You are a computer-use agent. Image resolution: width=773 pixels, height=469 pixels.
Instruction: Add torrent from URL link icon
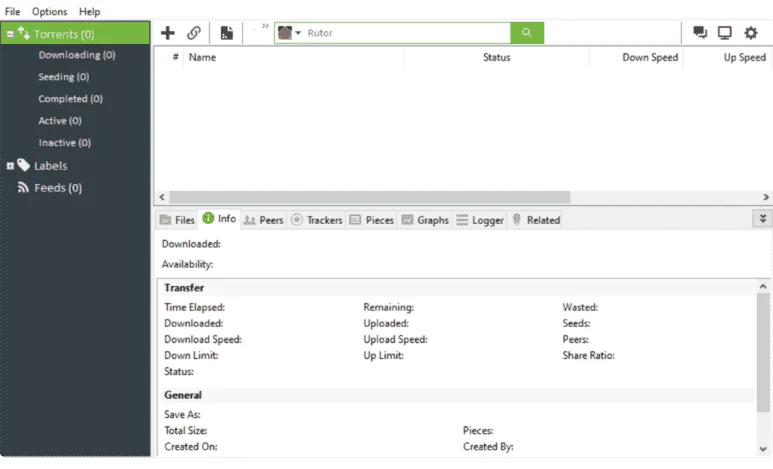[x=194, y=33]
